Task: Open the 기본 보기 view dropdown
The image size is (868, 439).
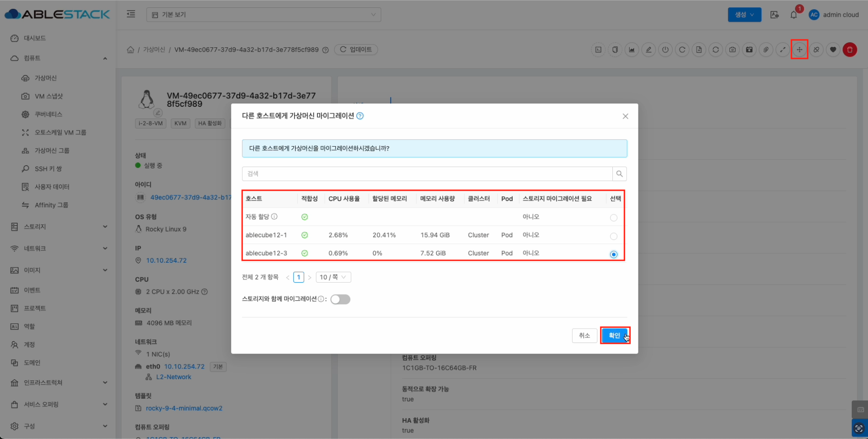Action: (x=264, y=15)
